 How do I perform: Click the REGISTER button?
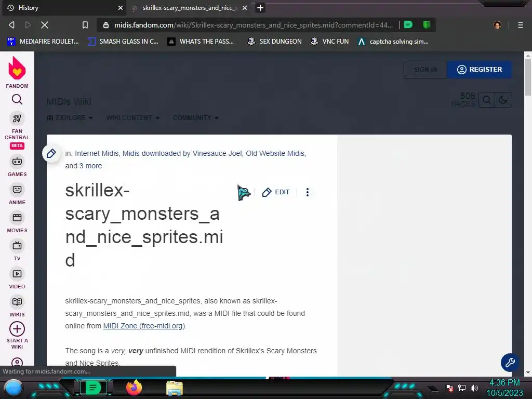point(480,70)
